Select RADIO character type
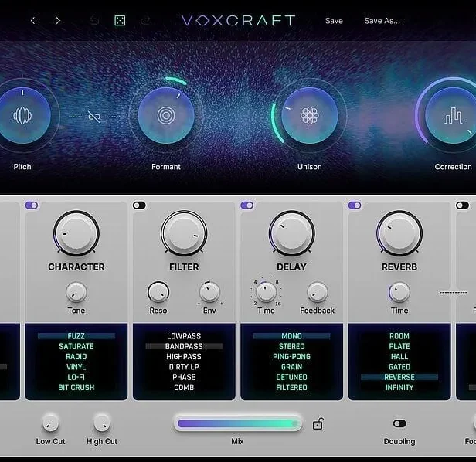The height and width of the screenshot is (462, 476). [x=76, y=357]
